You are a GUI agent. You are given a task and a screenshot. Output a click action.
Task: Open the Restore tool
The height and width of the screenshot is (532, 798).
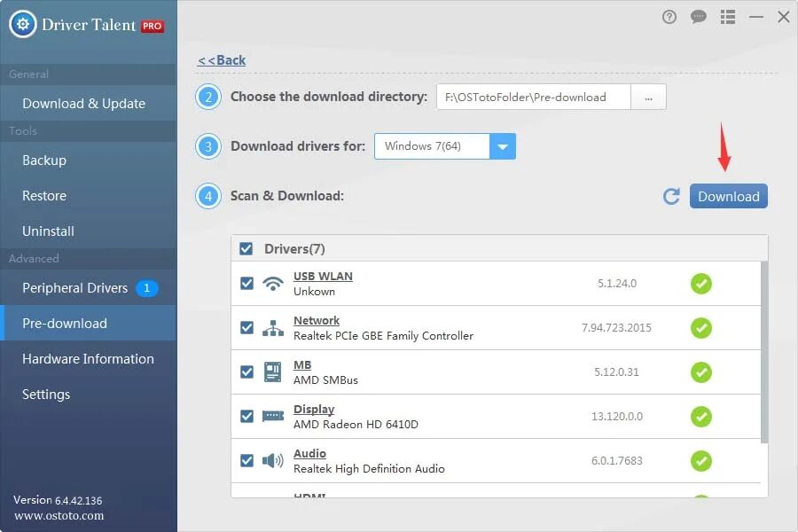click(x=89, y=195)
